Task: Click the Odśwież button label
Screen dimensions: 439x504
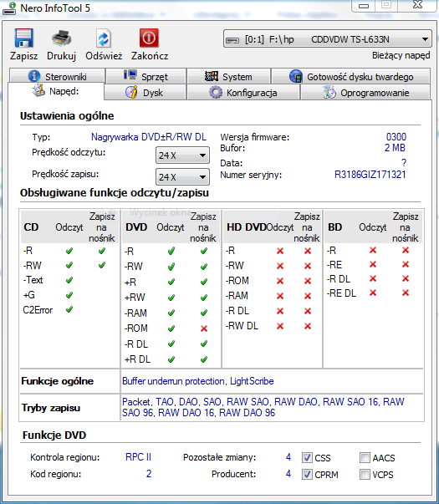Action: point(104,56)
